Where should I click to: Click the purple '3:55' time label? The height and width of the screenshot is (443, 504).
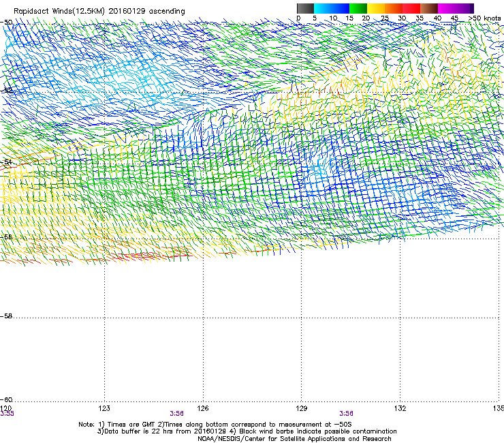click(7, 414)
